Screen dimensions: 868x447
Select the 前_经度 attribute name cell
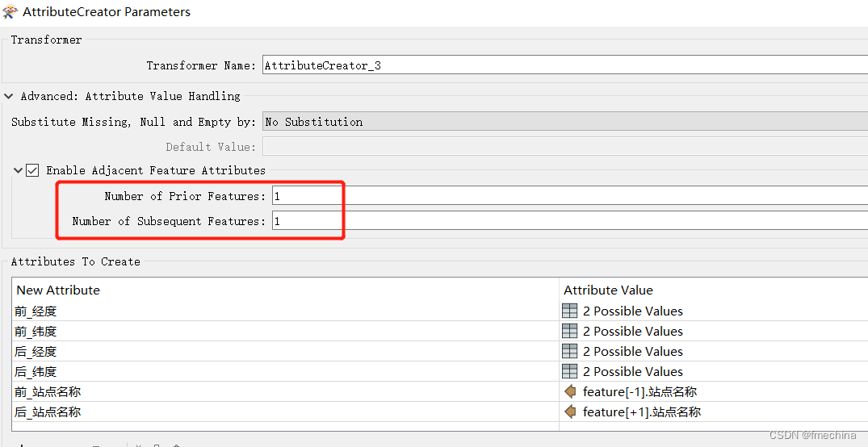(285, 311)
